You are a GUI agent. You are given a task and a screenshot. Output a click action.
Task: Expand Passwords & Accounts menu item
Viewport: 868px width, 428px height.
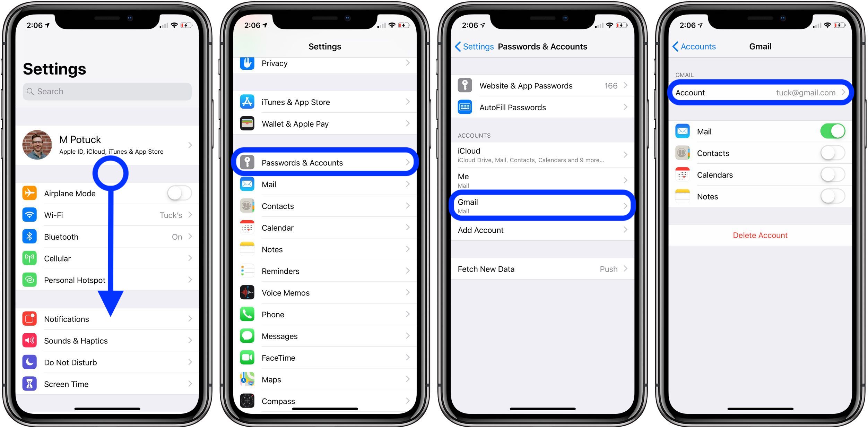pos(326,162)
